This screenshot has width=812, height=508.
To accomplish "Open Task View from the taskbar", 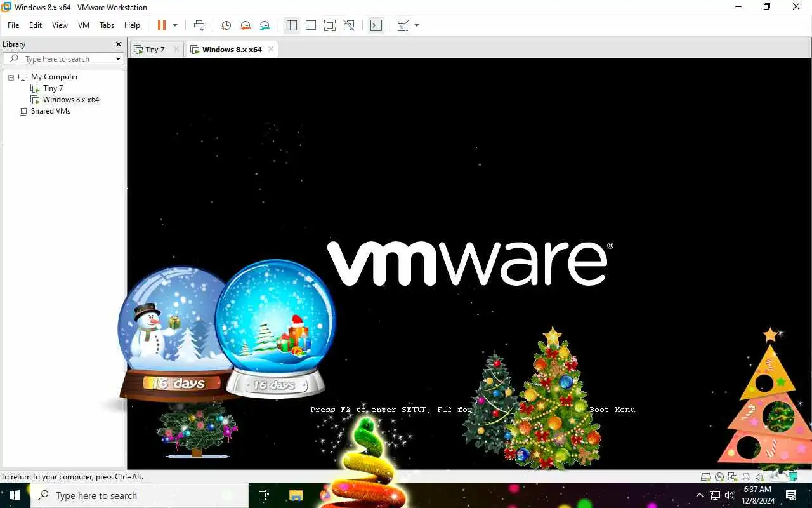I will click(x=264, y=495).
